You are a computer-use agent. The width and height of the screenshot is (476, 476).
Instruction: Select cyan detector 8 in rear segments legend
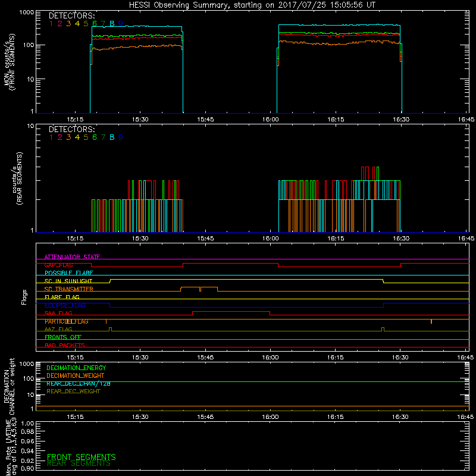(112, 137)
